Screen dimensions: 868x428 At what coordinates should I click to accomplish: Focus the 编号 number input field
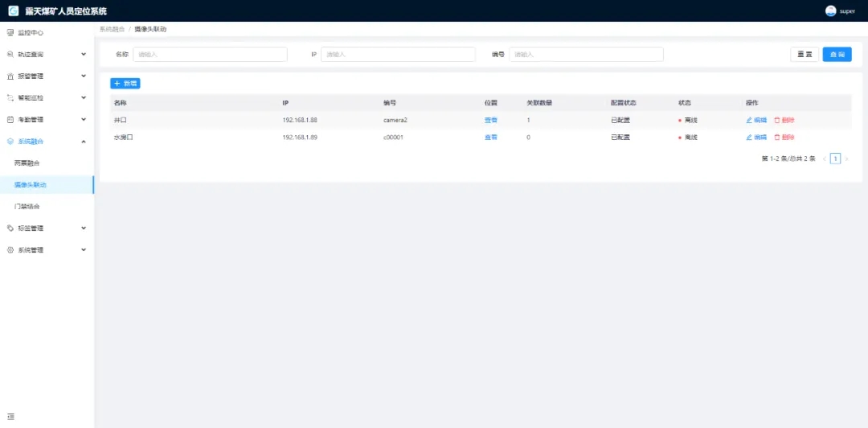(586, 55)
